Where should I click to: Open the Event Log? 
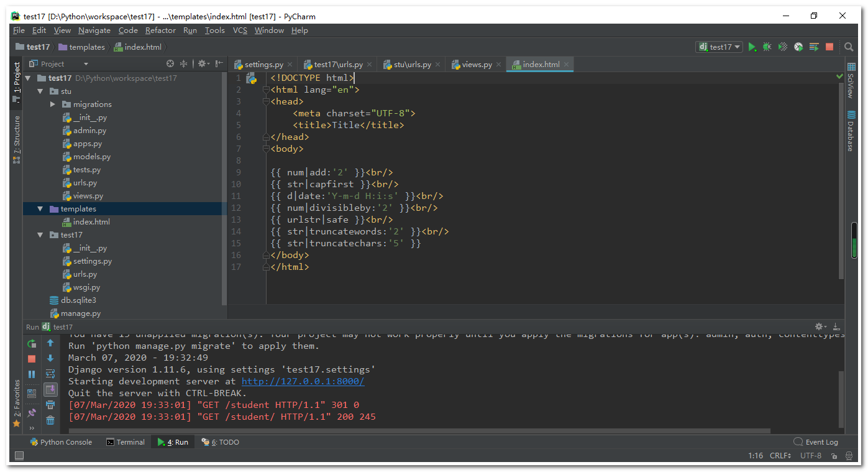(x=816, y=442)
